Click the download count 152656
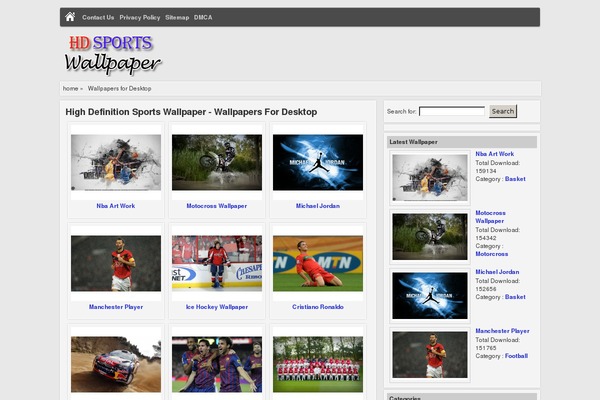 click(x=486, y=289)
